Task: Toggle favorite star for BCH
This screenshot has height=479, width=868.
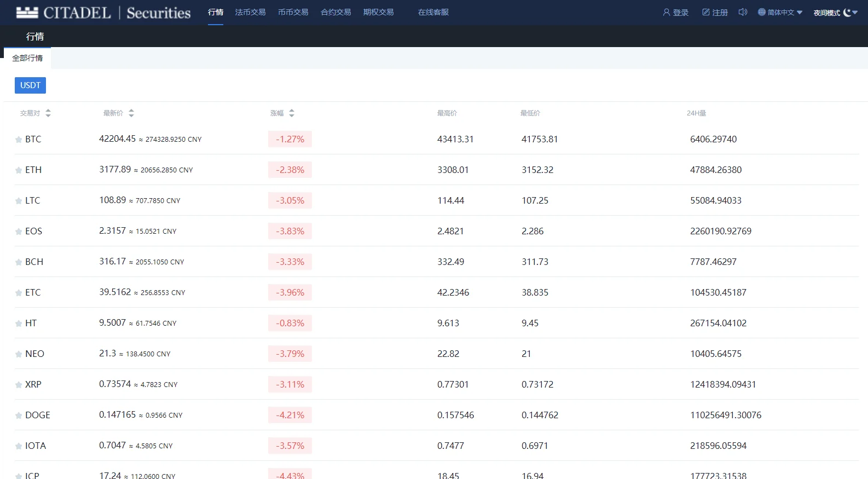Action: (19, 262)
